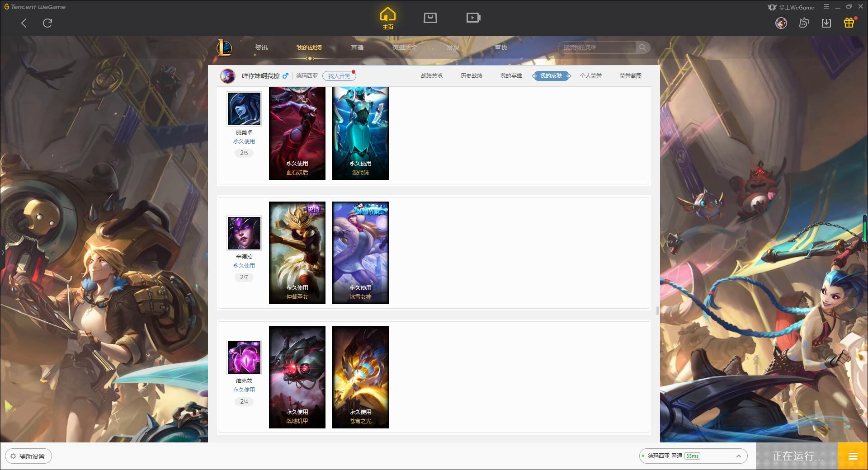Click the 2/7 skin count badge
This screenshot has height=470, width=868.
[244, 277]
